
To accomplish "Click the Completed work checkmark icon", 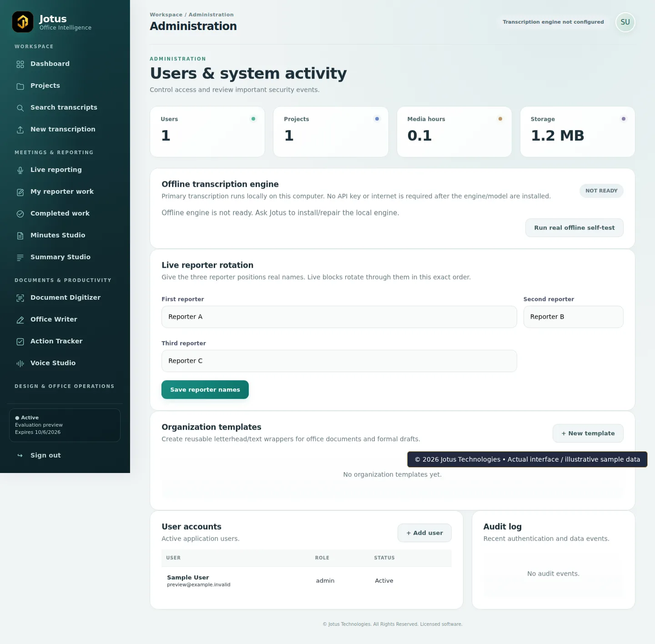I will pos(20,214).
